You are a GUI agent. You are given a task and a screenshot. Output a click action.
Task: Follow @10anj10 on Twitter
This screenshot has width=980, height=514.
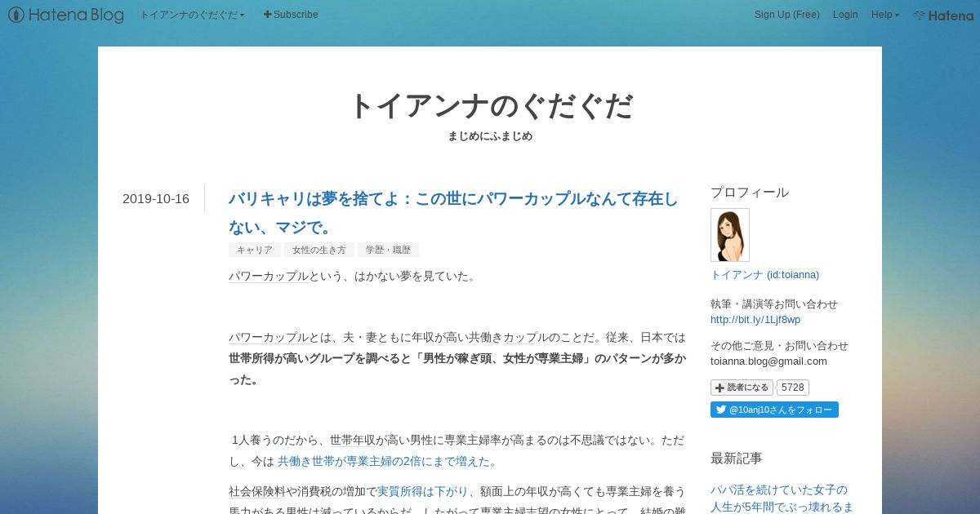click(774, 410)
